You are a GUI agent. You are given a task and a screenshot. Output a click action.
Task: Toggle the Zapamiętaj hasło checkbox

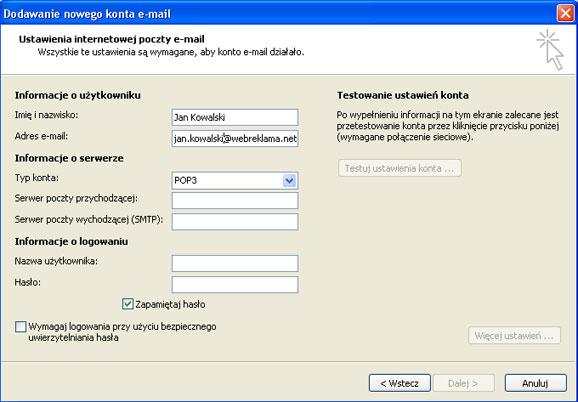(128, 304)
